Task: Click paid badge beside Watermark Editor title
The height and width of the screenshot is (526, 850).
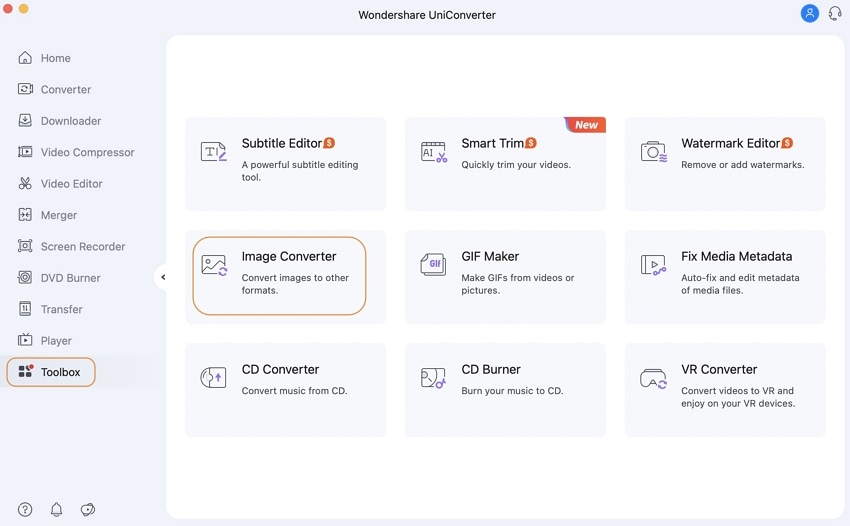Action: click(787, 143)
